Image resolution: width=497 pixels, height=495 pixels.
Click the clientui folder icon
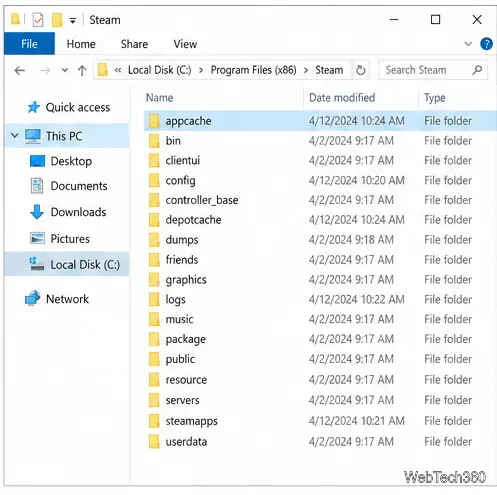click(154, 160)
